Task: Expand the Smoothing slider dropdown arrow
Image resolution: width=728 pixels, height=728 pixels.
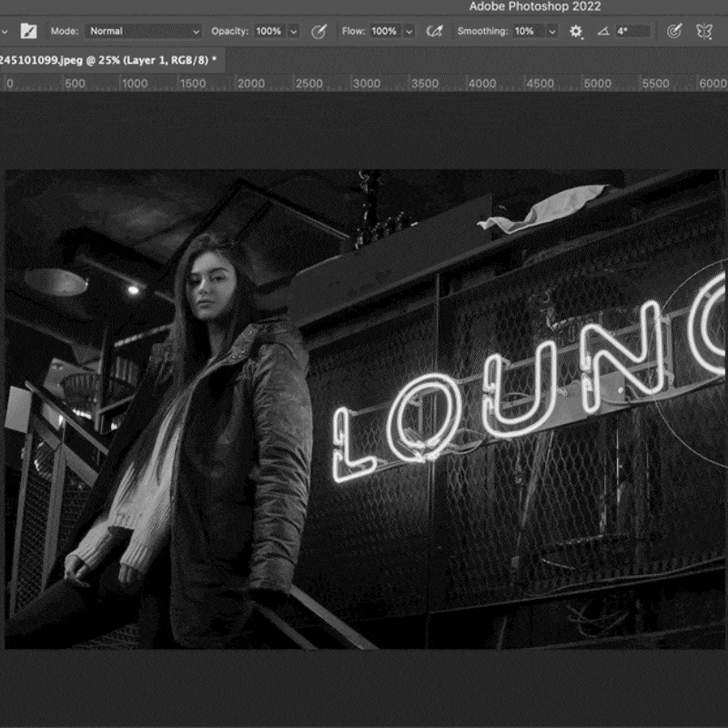Action: [552, 32]
